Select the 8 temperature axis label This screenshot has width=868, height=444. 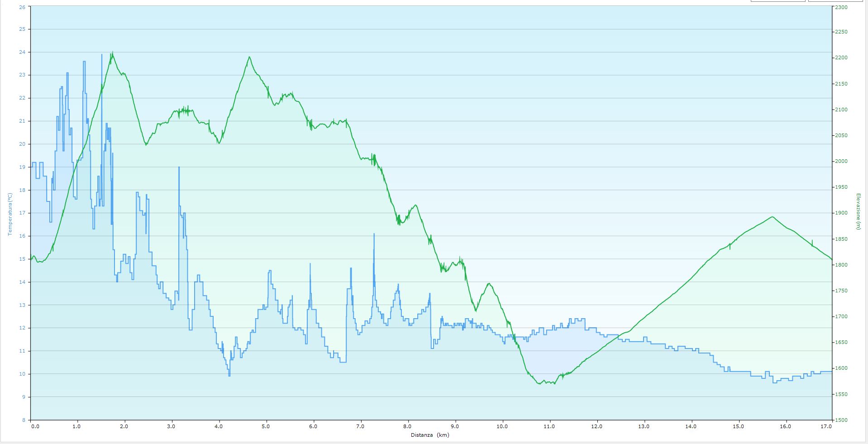[x=24, y=420]
